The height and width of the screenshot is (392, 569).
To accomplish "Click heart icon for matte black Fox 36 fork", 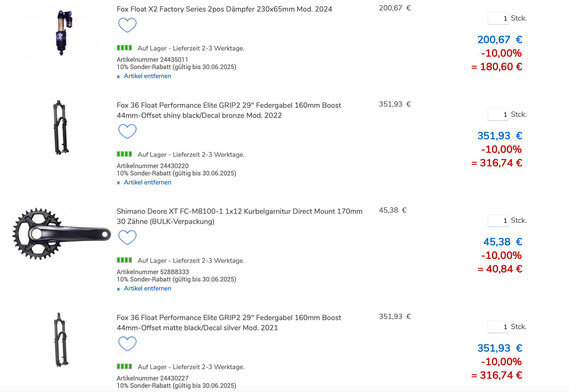I will [127, 343].
